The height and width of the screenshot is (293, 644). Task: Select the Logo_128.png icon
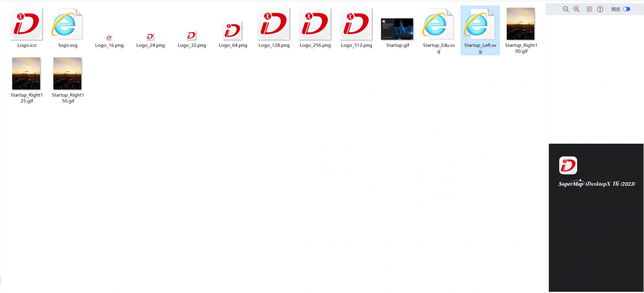pos(274,24)
